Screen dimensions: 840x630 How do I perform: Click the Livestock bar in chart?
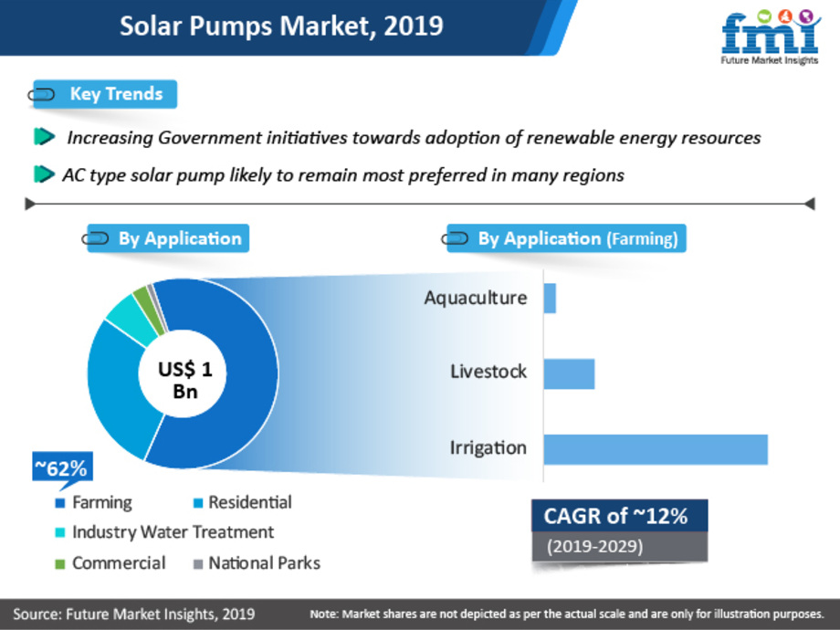coord(569,373)
